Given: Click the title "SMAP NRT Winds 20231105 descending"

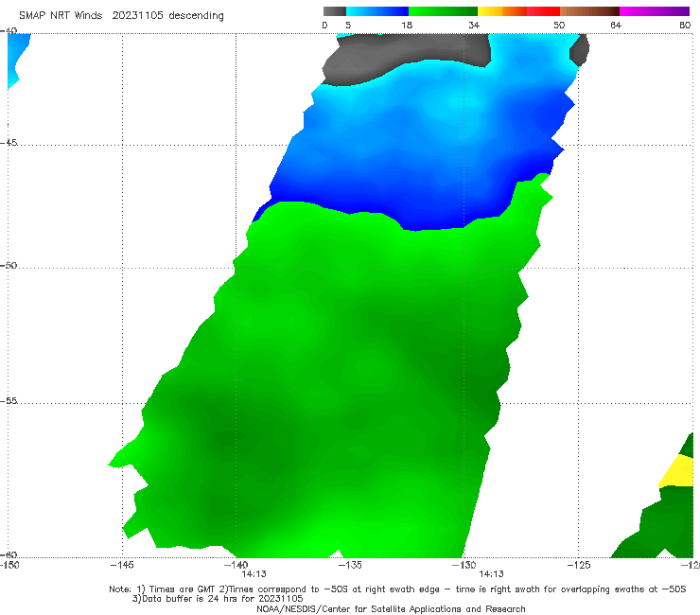Looking at the screenshot, I should tap(121, 15).
